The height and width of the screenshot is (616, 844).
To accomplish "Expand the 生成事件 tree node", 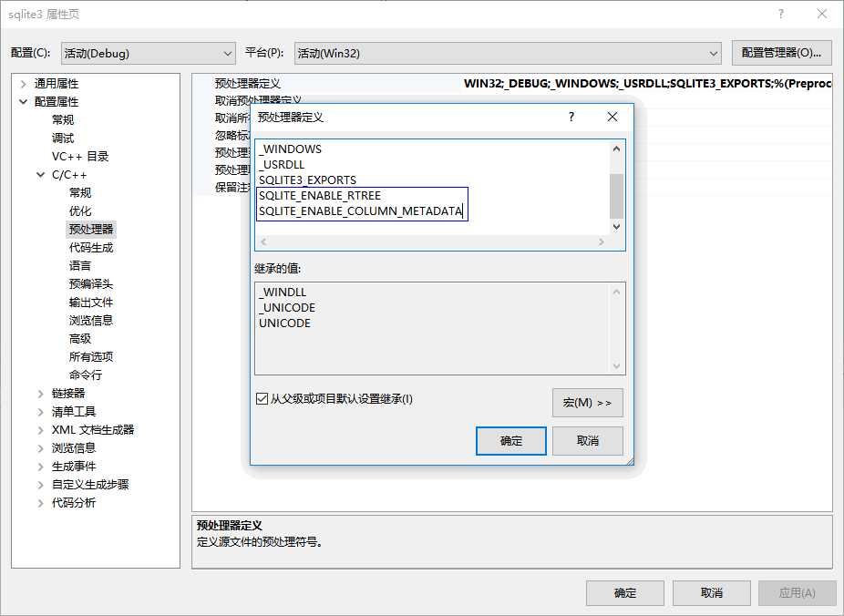I will coord(40,467).
